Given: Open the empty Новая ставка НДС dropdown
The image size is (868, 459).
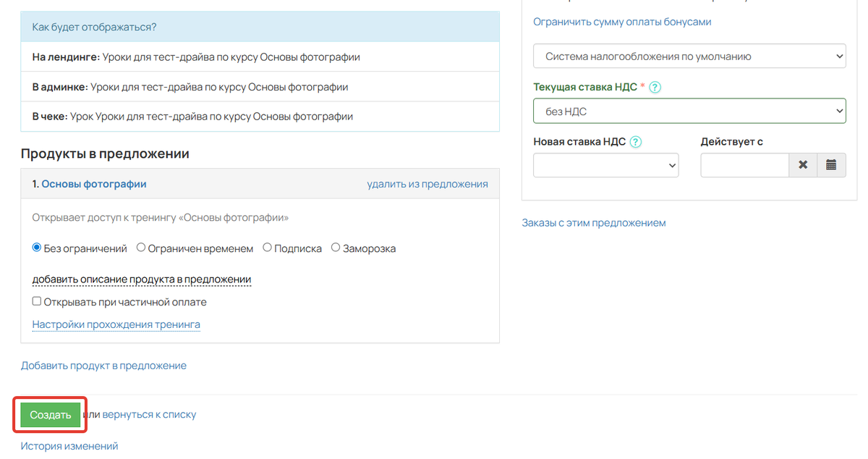Looking at the screenshot, I should coord(605,165).
